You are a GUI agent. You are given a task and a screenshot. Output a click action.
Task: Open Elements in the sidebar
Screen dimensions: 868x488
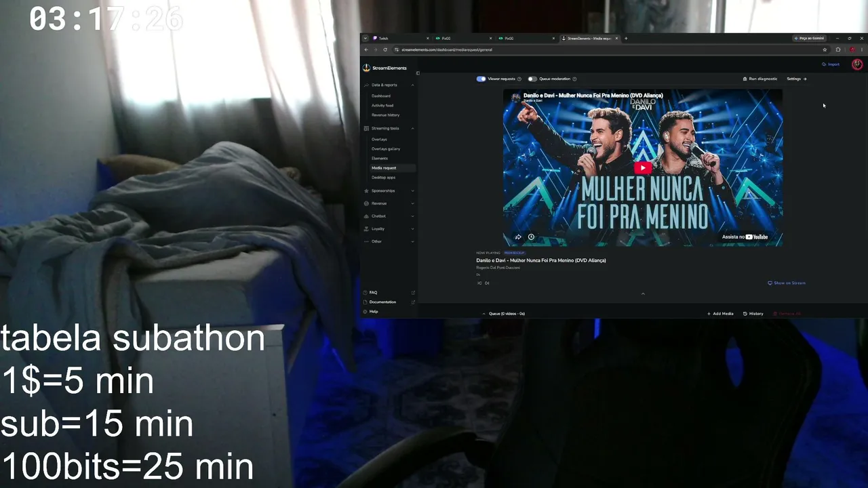[380, 158]
